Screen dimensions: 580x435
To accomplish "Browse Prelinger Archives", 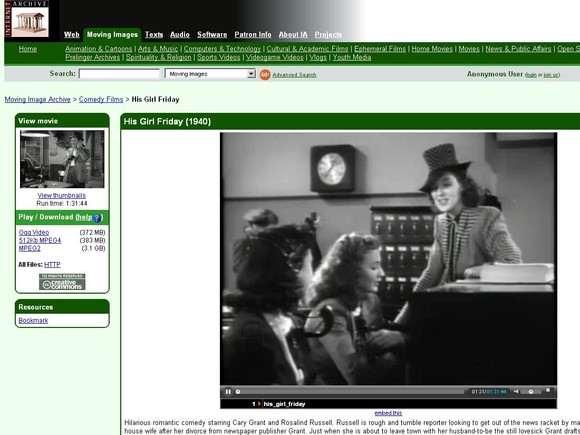I will pyautogui.click(x=92, y=57).
